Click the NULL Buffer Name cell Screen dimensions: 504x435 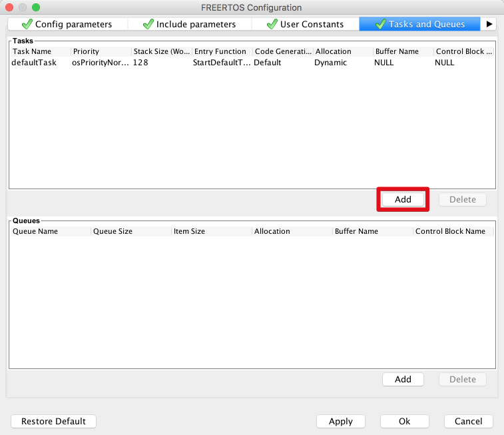point(383,63)
